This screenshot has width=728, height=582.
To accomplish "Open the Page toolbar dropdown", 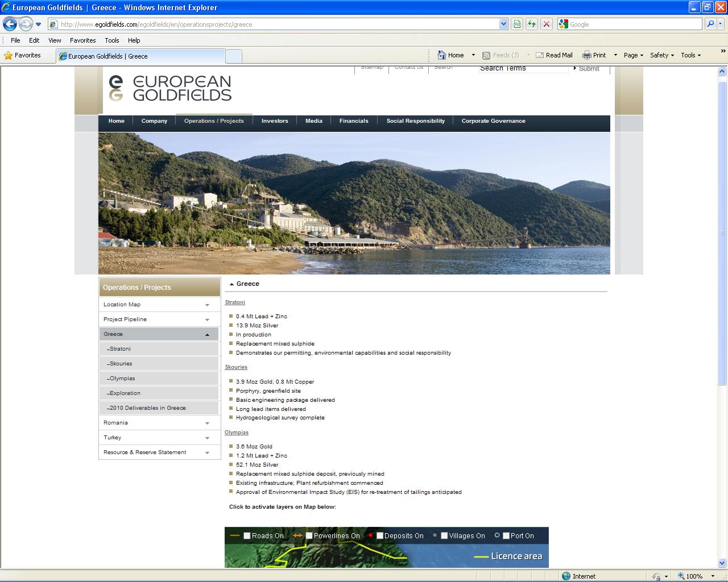I will coord(633,55).
